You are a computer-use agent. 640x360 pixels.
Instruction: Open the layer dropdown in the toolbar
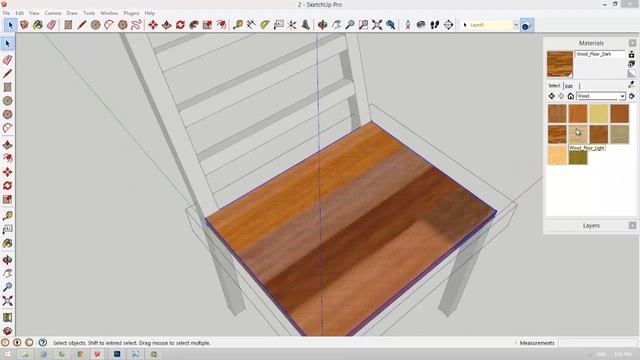516,25
